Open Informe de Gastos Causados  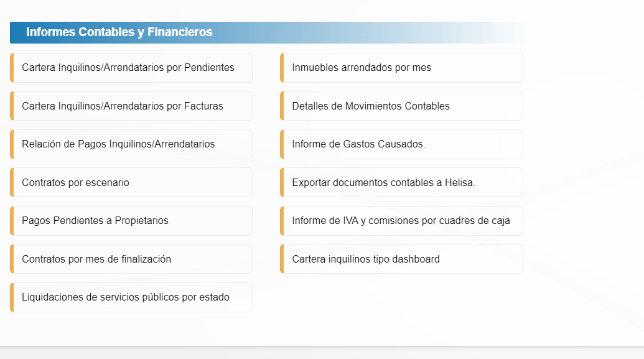click(359, 144)
